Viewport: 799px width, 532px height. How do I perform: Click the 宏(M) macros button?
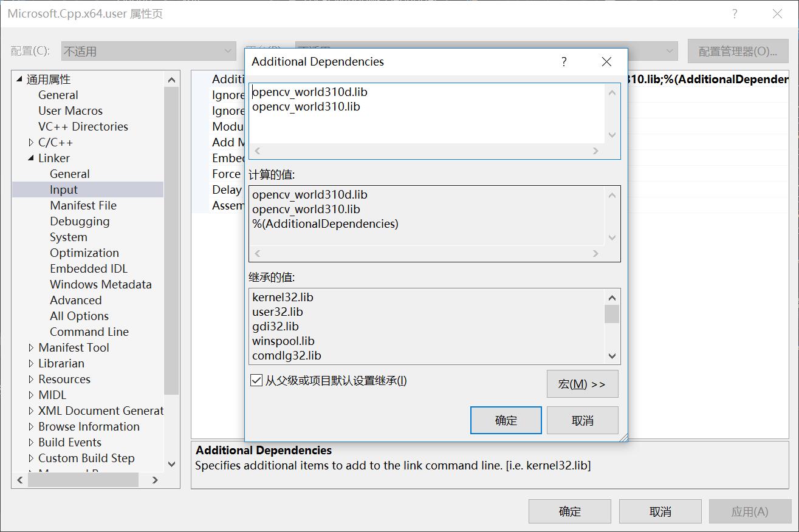tap(582, 384)
